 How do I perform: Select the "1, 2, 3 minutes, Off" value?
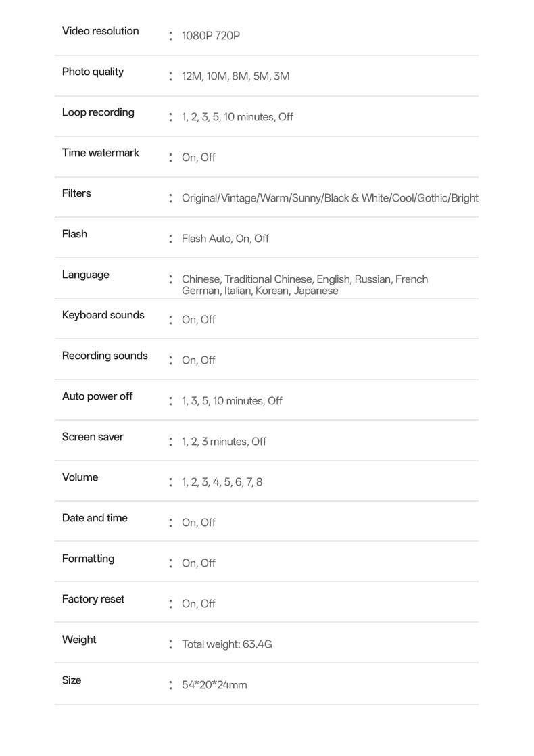pyautogui.click(x=224, y=442)
